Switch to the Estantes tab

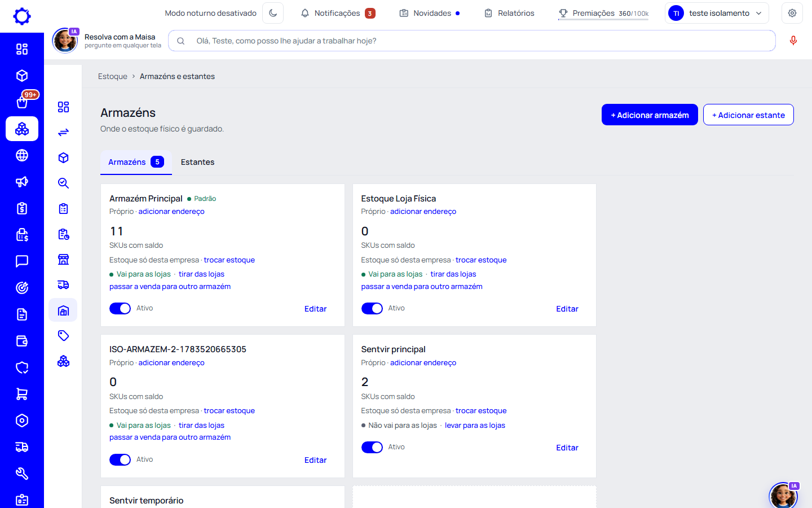pos(197,162)
